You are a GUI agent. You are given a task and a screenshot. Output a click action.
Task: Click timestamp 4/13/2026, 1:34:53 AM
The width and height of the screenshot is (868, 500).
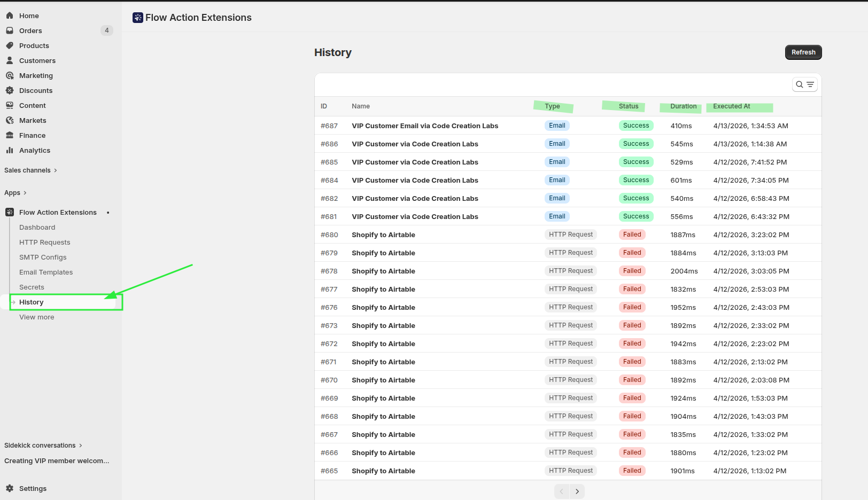click(750, 126)
